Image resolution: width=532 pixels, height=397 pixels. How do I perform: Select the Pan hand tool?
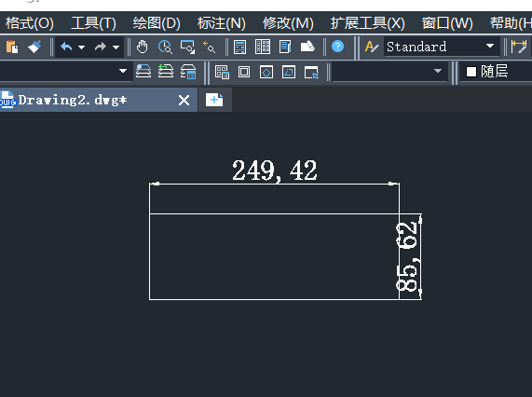[143, 47]
